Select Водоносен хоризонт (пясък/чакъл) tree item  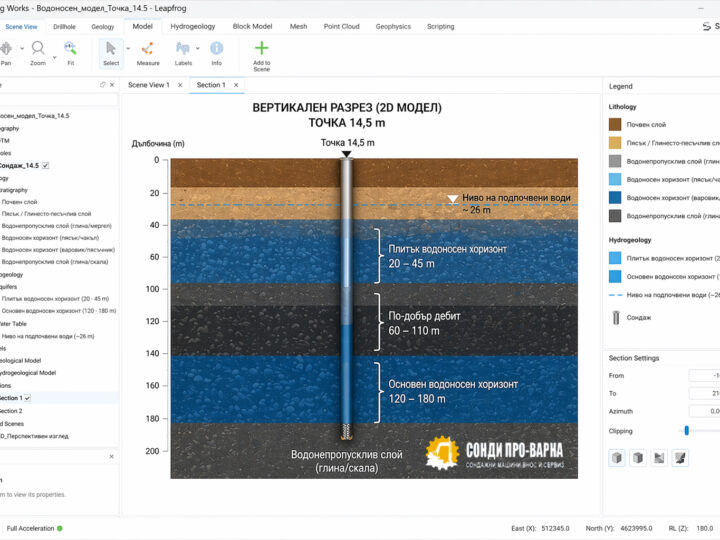[x=50, y=237]
